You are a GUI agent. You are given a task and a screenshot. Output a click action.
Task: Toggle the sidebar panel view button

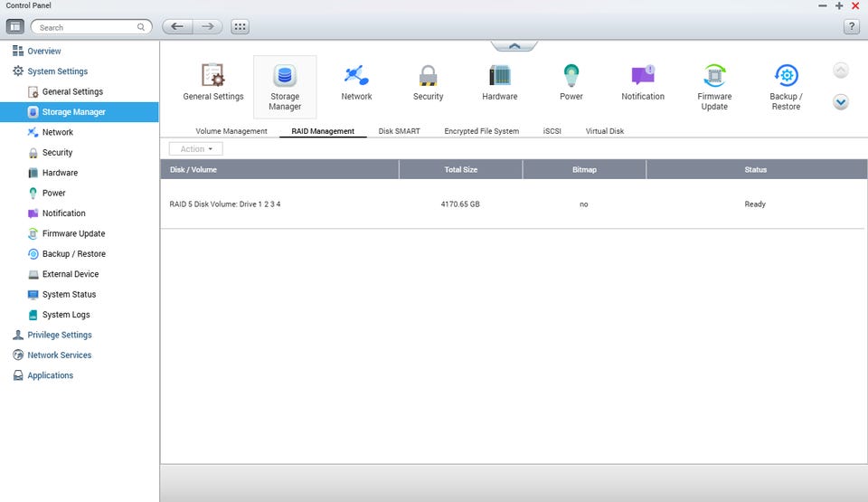(15, 27)
